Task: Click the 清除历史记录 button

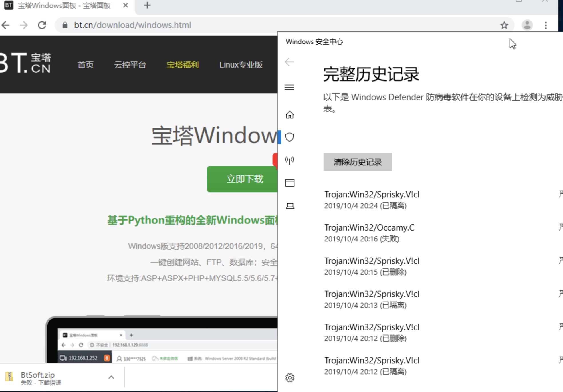Action: [358, 162]
